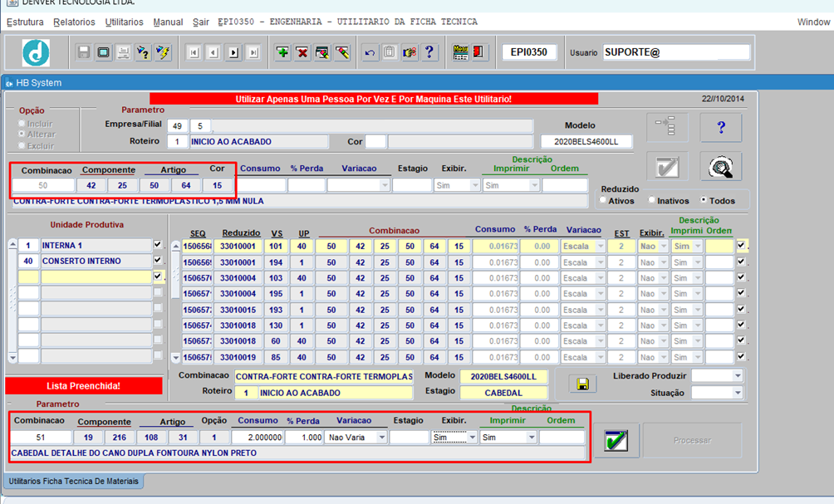Click the floppy disk Save icon in the top toolbar

[x=84, y=52]
